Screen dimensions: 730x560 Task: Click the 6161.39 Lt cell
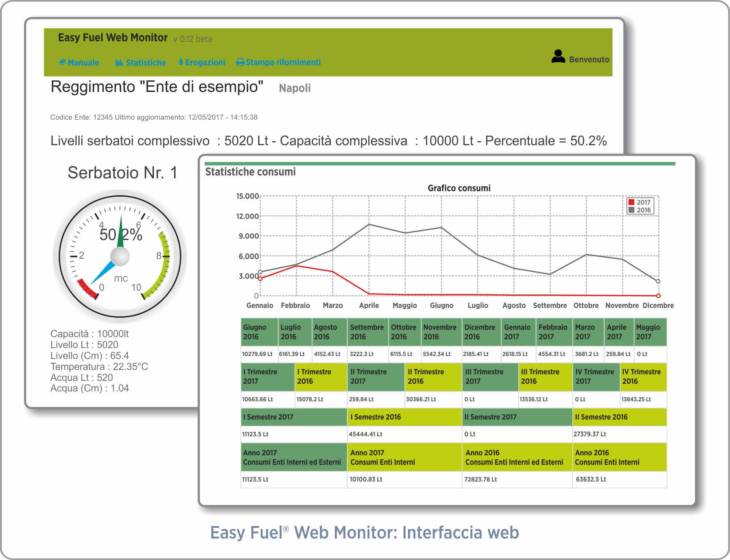coord(295,354)
